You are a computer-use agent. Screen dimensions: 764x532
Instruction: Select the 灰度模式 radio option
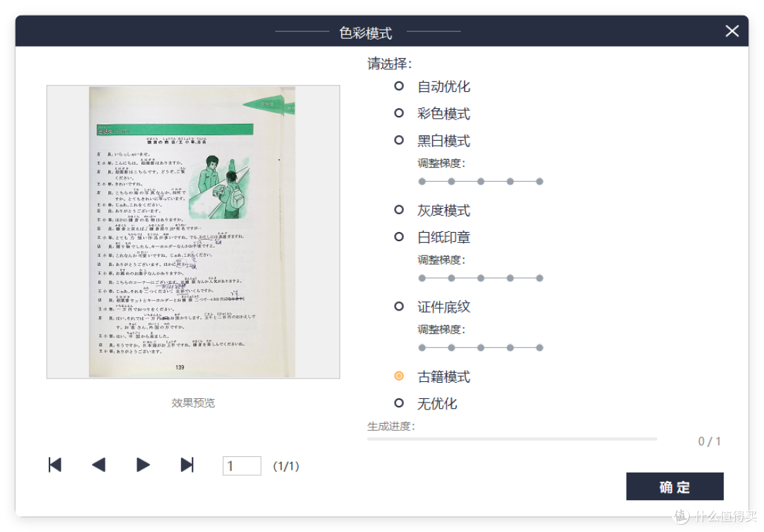point(399,210)
